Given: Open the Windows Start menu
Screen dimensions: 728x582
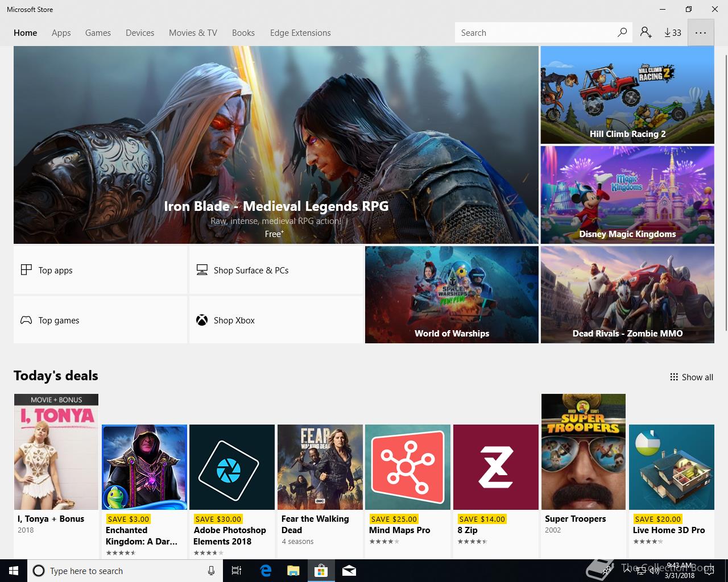Looking at the screenshot, I should pos(14,571).
